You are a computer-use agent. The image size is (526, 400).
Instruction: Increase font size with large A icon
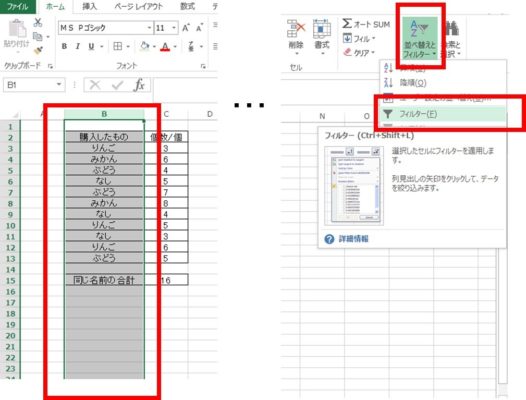tap(186, 28)
